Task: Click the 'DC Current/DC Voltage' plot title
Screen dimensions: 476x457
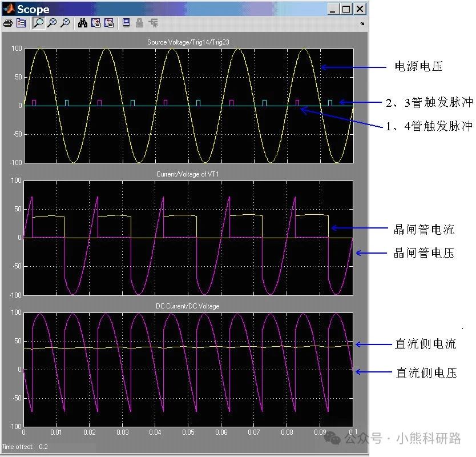Action: tap(188, 306)
